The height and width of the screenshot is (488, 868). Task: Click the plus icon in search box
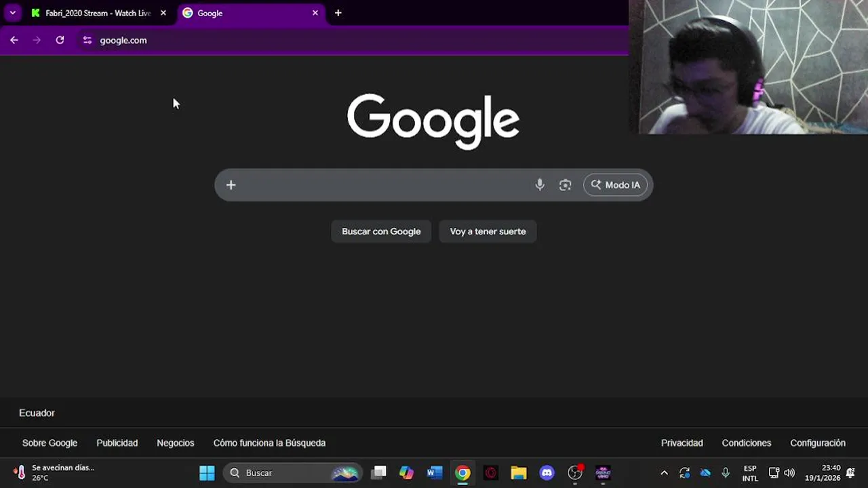[231, 185]
